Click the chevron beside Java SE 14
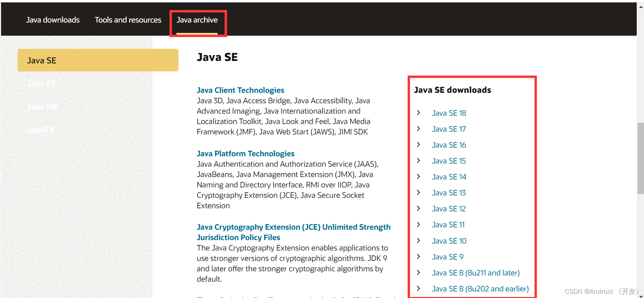 [x=418, y=176]
